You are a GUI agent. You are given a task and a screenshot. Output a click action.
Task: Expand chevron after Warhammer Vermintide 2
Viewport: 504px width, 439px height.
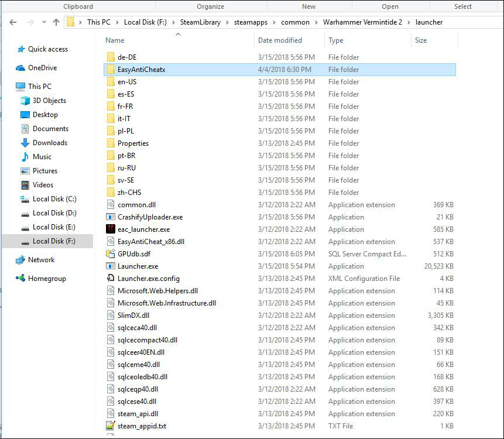point(409,22)
